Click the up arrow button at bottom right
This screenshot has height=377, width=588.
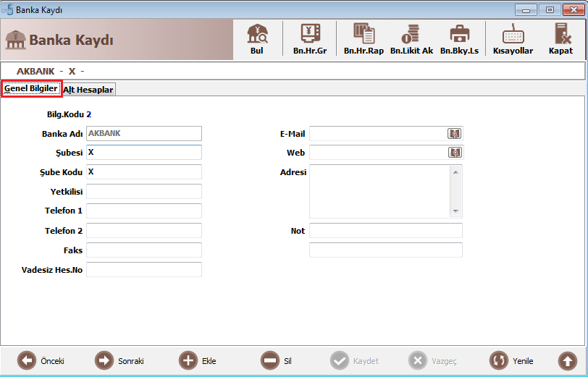click(568, 361)
